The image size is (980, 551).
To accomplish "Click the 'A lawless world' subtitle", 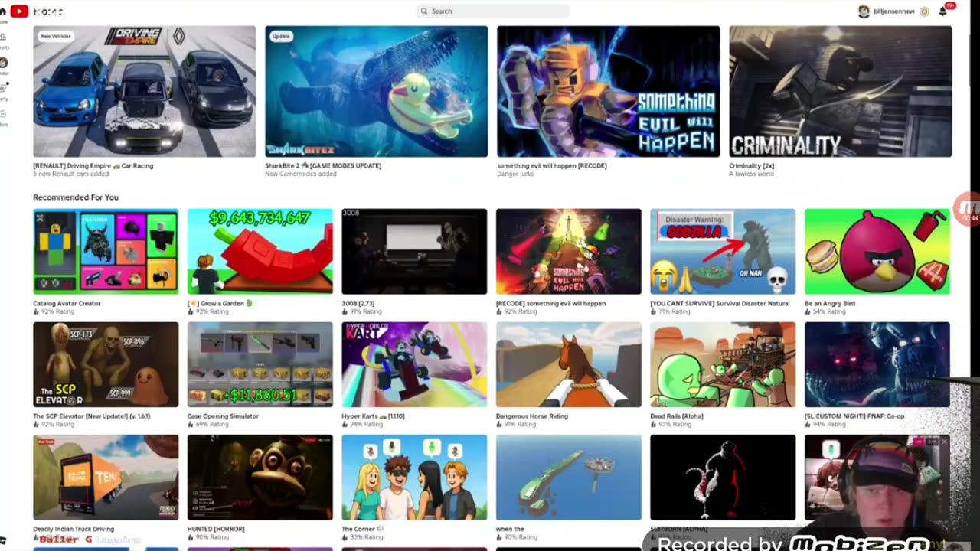I will [x=751, y=174].
